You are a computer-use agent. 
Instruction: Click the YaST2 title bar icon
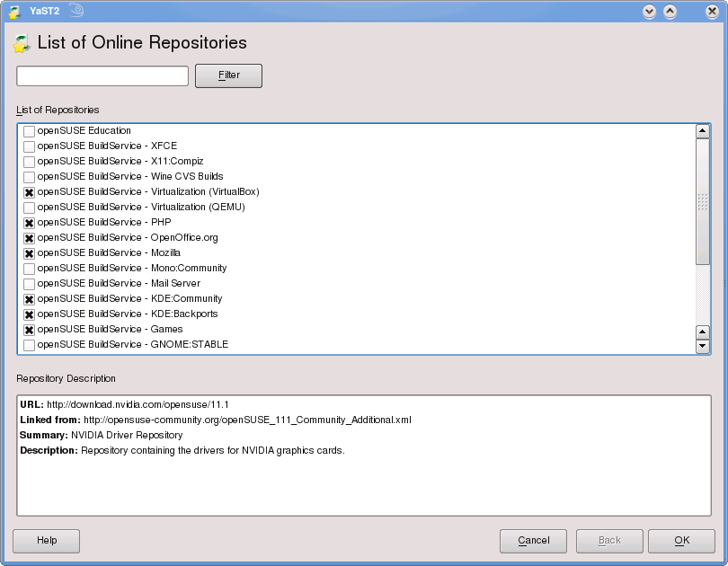[x=15, y=12]
